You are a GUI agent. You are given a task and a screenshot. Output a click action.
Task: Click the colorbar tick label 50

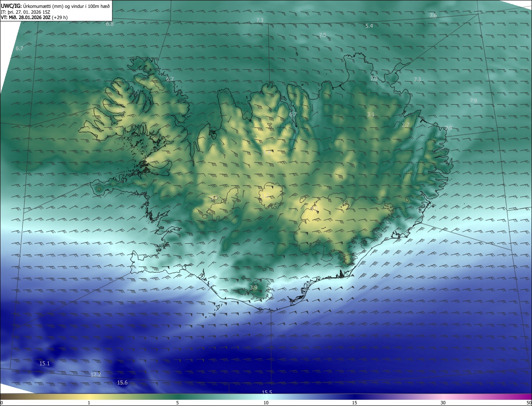(x=529, y=403)
